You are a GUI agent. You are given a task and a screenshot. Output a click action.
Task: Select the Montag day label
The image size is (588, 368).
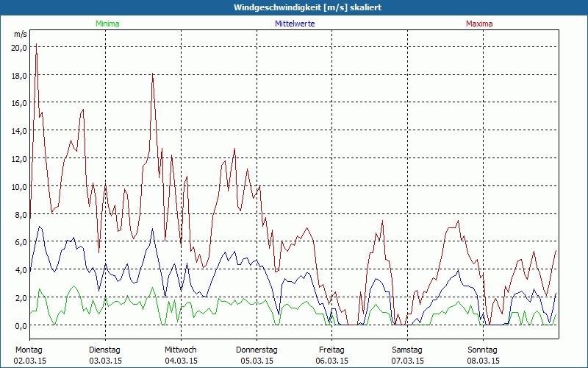point(29,350)
